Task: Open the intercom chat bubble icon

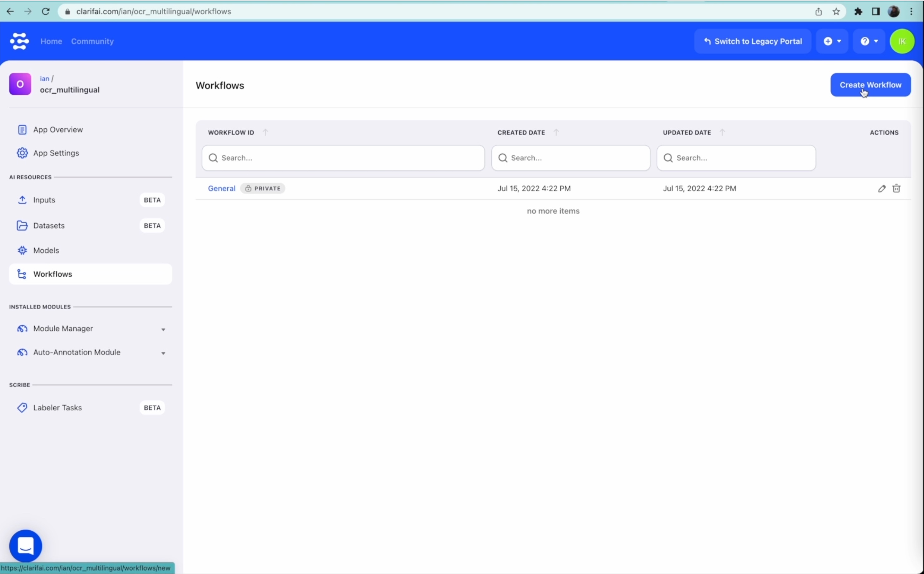Action: pyautogui.click(x=25, y=546)
